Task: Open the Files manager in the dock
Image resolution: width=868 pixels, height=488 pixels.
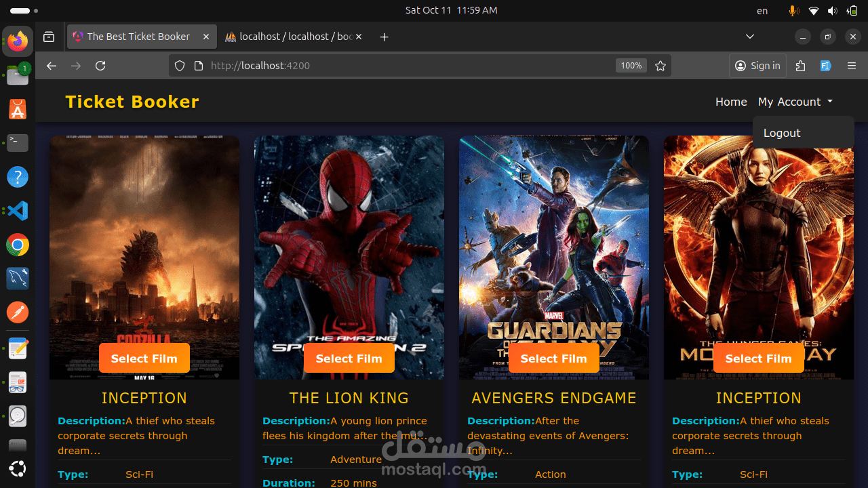Action: [18, 75]
